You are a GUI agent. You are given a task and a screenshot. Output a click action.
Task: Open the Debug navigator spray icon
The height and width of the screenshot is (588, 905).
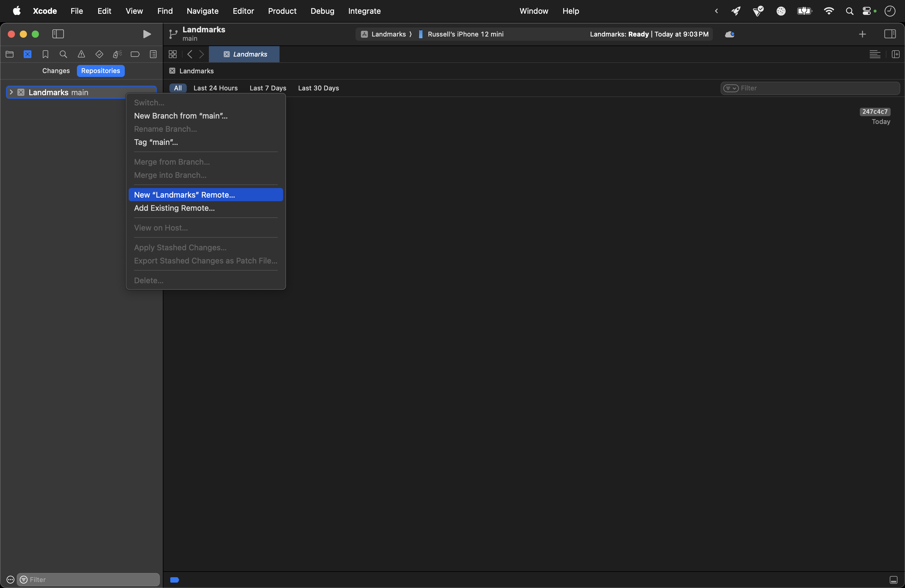coord(117,54)
